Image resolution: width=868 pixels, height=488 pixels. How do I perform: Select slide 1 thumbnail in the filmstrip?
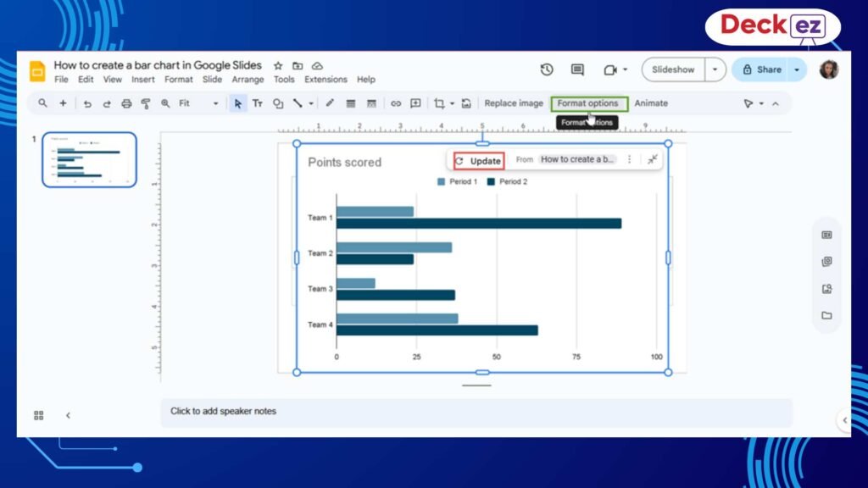tap(90, 158)
